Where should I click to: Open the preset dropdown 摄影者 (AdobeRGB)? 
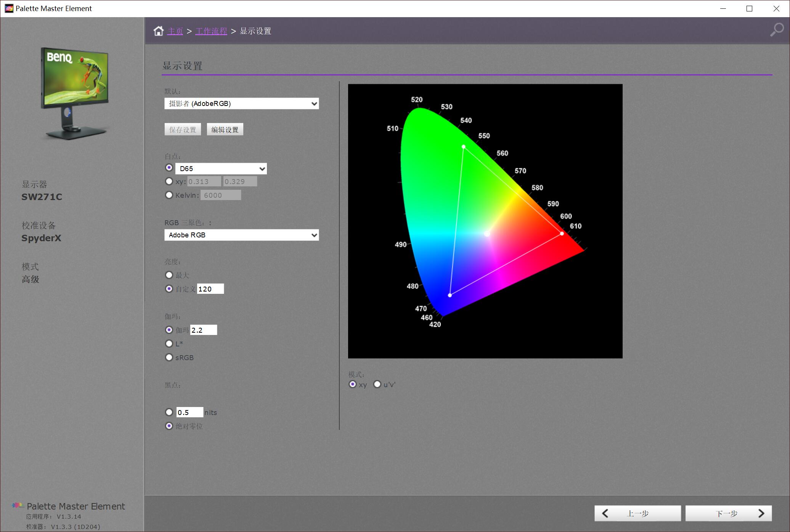(241, 104)
